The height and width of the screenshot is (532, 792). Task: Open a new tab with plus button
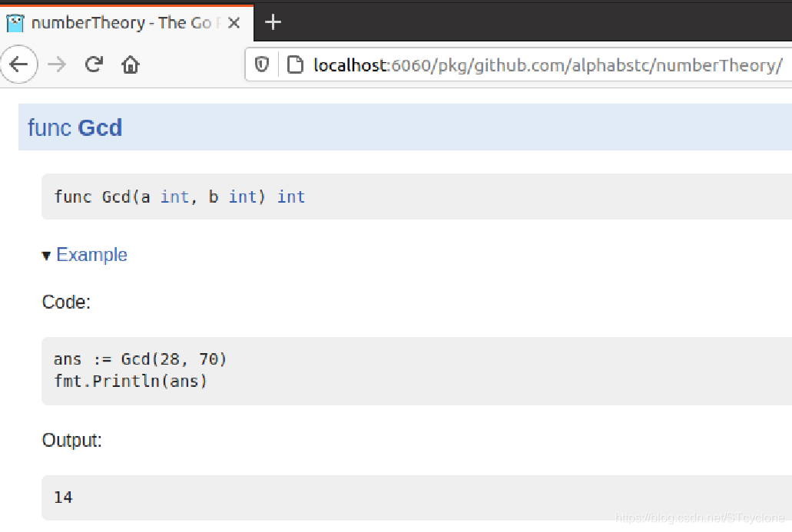tap(273, 22)
